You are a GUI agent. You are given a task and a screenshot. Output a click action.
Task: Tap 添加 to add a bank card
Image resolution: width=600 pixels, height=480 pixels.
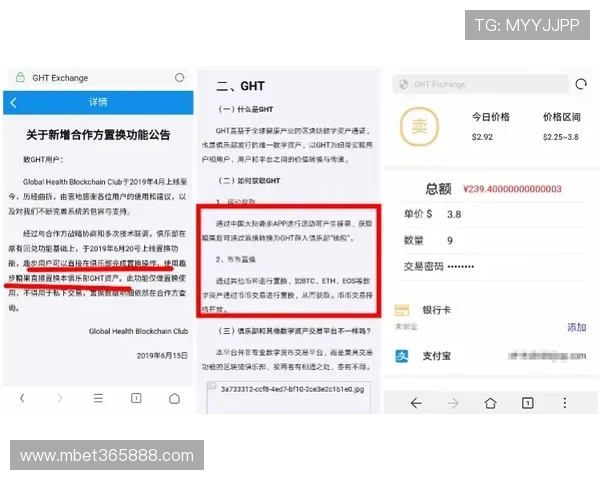point(577,327)
